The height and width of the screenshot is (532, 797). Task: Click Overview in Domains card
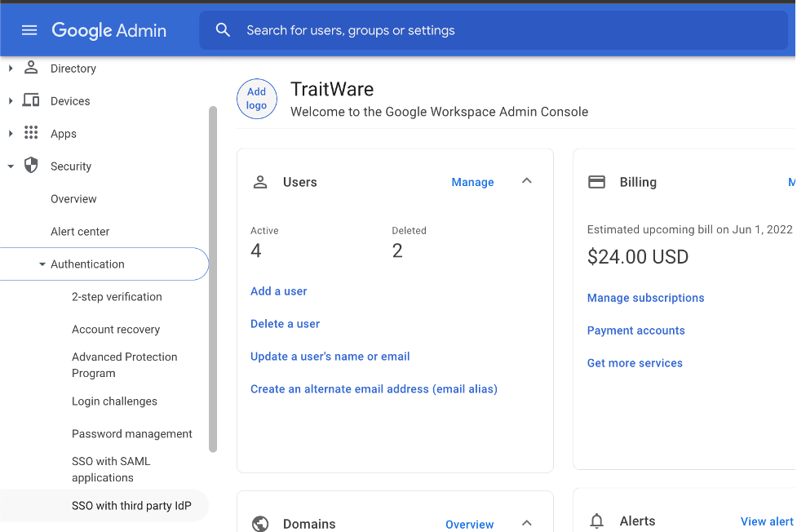coord(470,525)
